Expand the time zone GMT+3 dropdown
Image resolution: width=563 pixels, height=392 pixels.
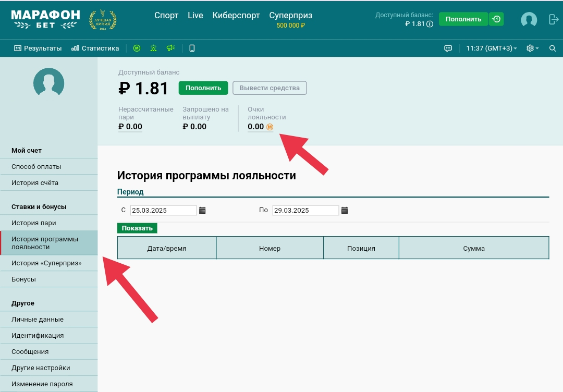(491, 48)
